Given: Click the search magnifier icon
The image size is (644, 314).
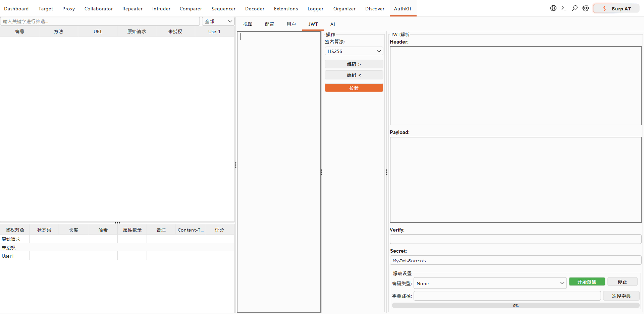Looking at the screenshot, I should [x=575, y=8].
